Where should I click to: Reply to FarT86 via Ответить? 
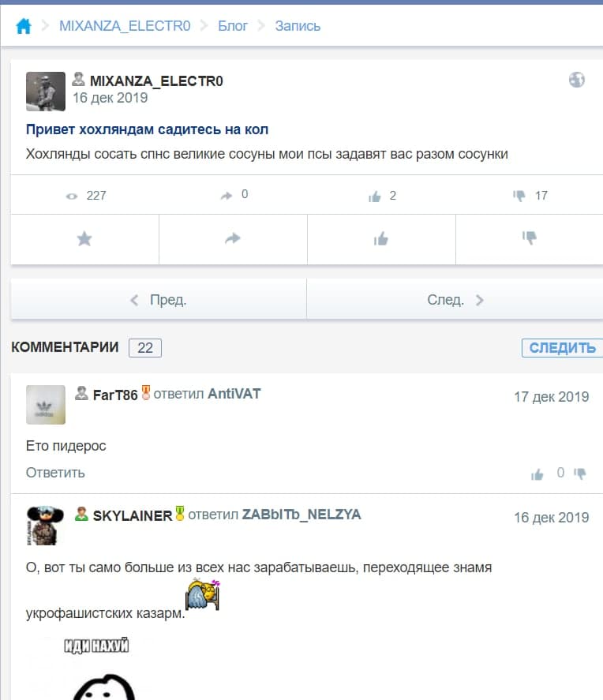click(55, 473)
